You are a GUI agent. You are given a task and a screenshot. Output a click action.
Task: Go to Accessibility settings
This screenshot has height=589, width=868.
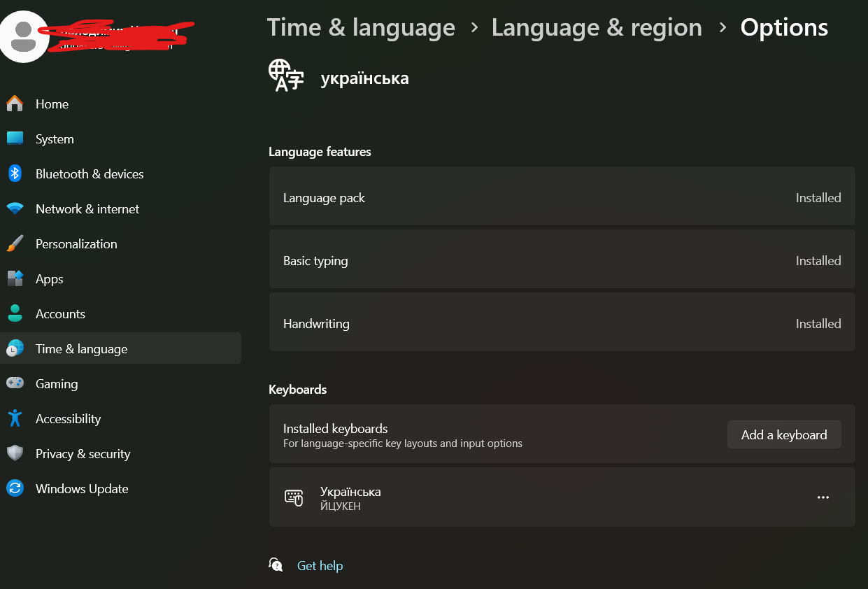(x=68, y=418)
